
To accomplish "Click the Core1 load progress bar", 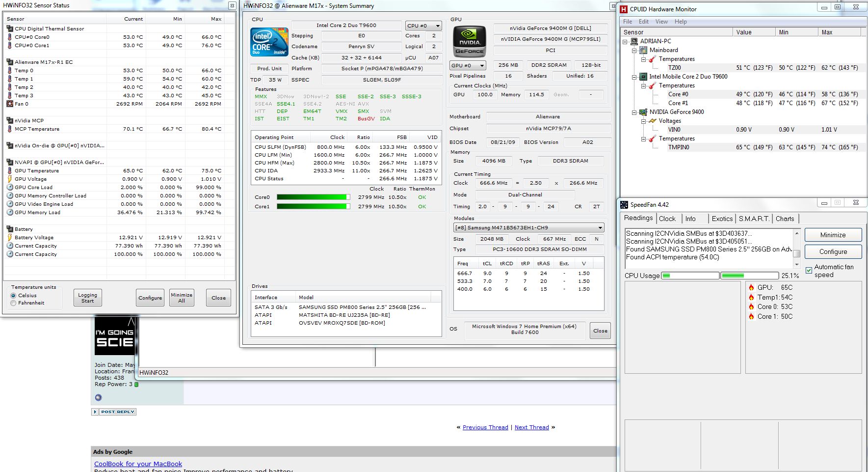I will [314, 206].
